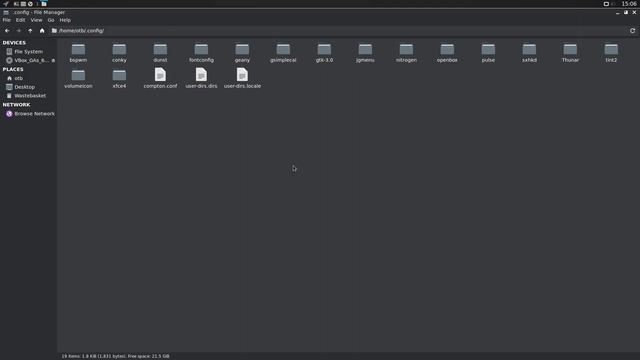Open the conky folder
This screenshot has width=640, height=360.
pos(119,53)
